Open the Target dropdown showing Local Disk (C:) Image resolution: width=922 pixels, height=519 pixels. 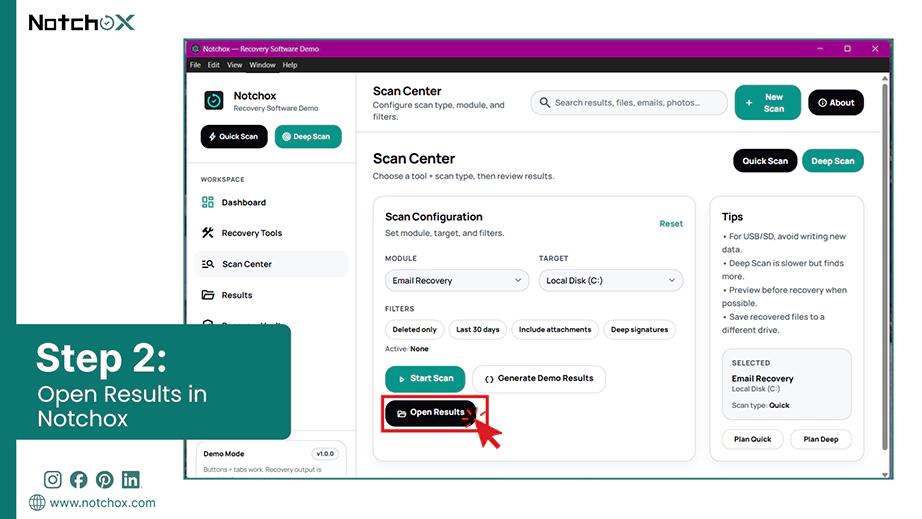tap(610, 280)
